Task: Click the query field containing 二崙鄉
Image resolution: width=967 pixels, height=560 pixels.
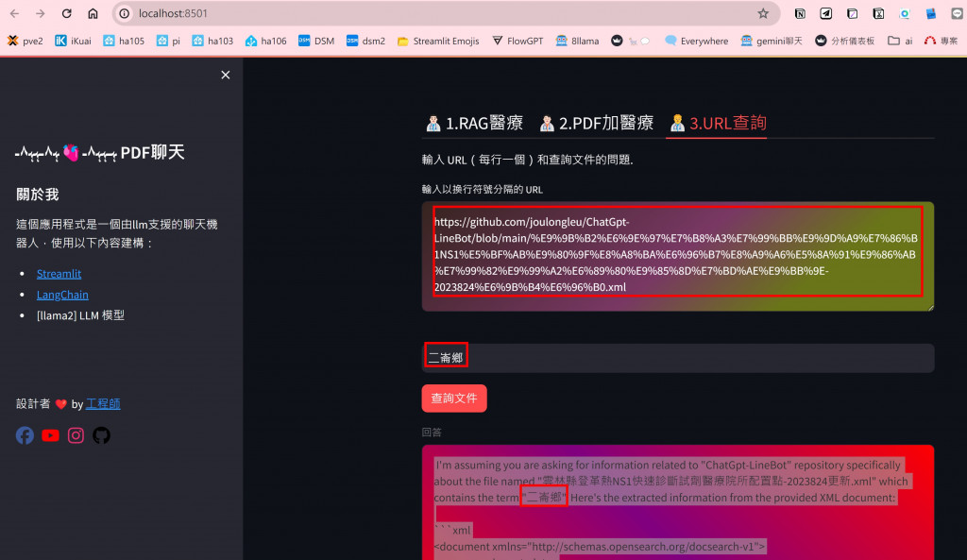Action: pyautogui.click(x=678, y=358)
